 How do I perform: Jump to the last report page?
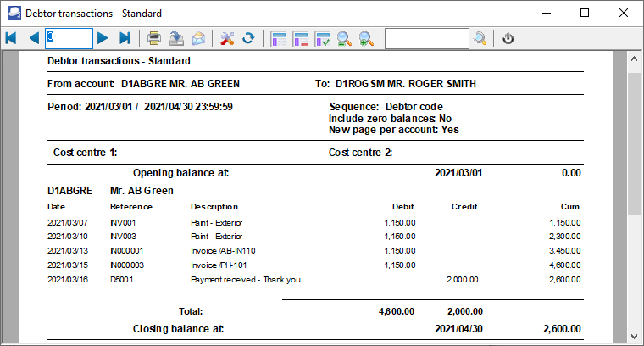125,38
